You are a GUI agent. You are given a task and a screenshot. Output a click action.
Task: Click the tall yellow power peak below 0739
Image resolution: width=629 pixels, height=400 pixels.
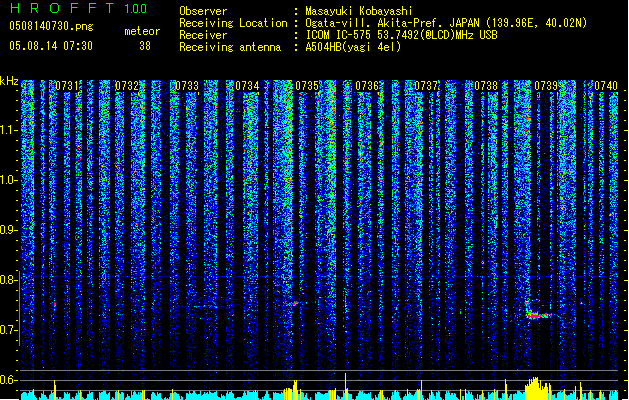(x=537, y=388)
